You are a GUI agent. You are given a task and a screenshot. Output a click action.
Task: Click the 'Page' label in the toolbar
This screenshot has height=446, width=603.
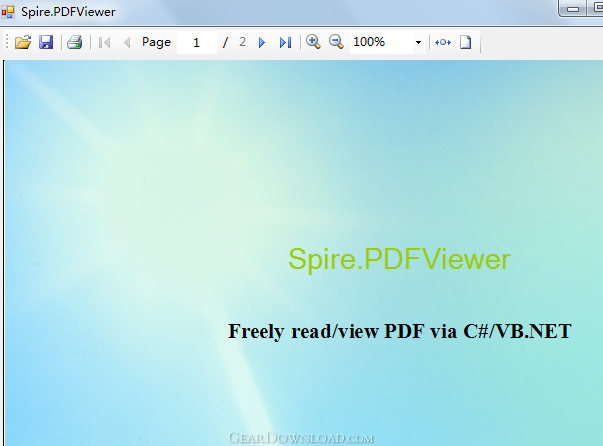156,42
